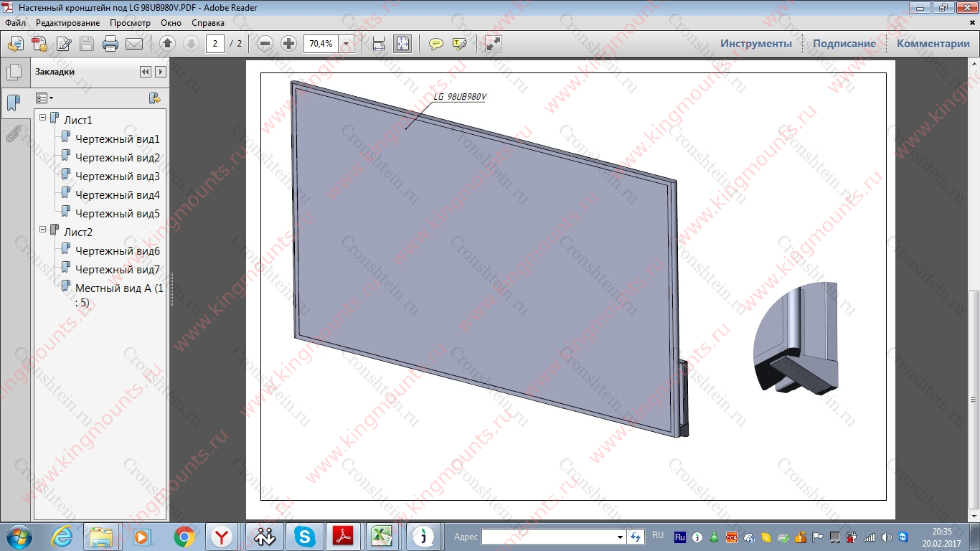
Task: Click the page number input field
Action: tap(215, 44)
